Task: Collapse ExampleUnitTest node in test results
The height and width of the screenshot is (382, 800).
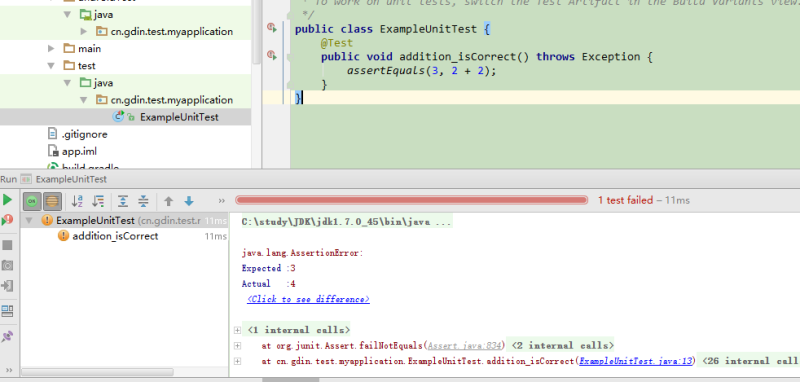Action: pyautogui.click(x=29, y=220)
